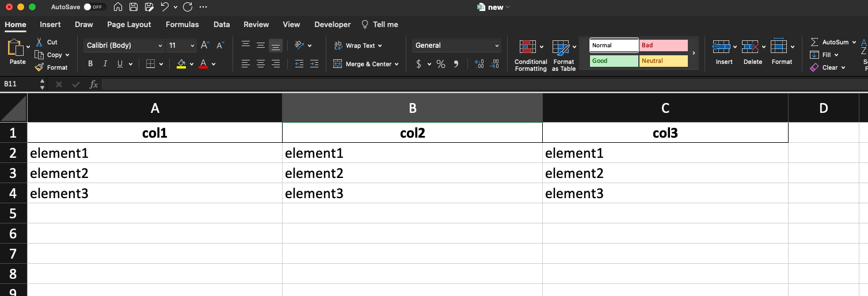Apply the Good cell style
This screenshot has height=296, width=868.
pos(614,60)
